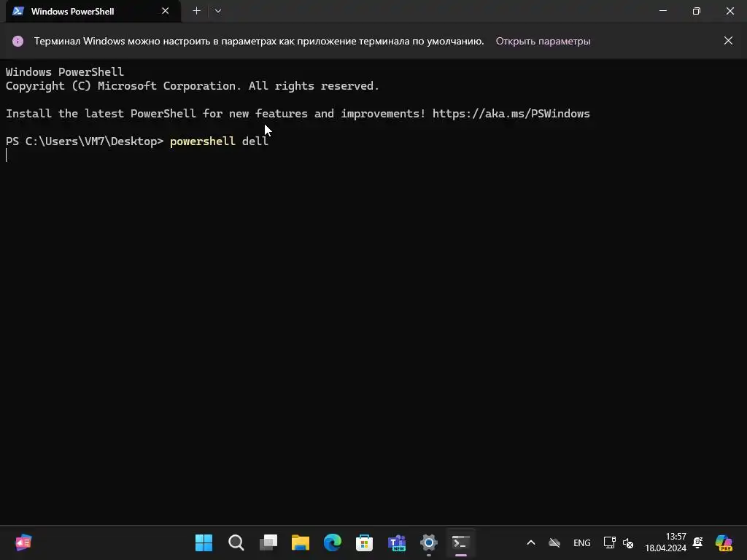Click the https://aka.ms/PSWindows URL text

511,113
